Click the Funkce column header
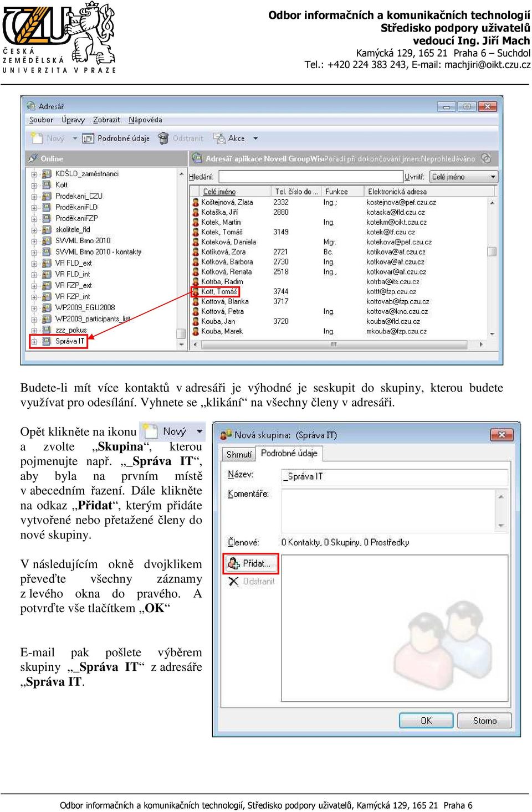The height and width of the screenshot is (812, 532). (342, 192)
